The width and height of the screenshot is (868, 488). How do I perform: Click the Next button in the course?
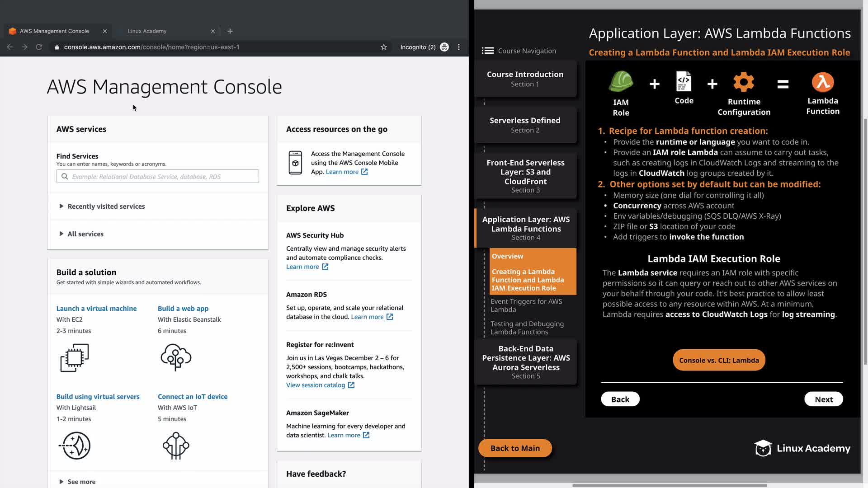click(823, 399)
